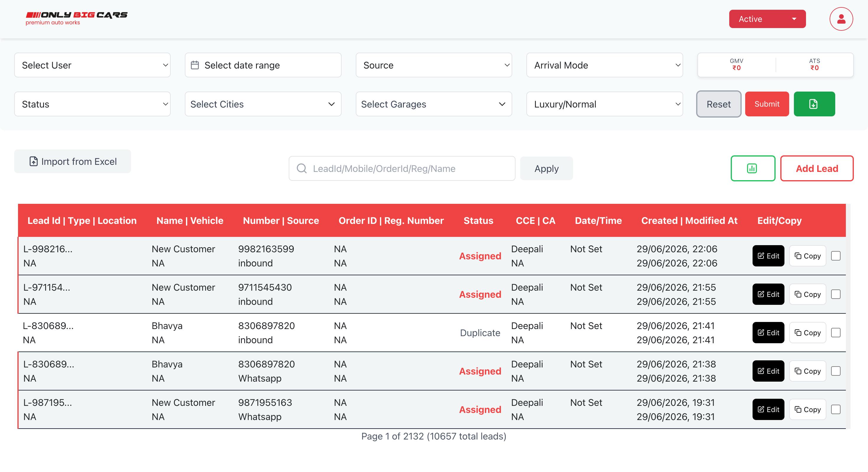Focus the LeadId/Mobile/OrderId search field
Image resolution: width=868 pixels, height=472 pixels.
click(x=402, y=168)
